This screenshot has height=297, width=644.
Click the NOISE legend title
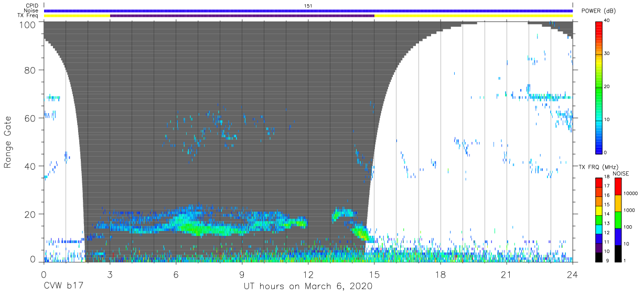tap(621, 174)
